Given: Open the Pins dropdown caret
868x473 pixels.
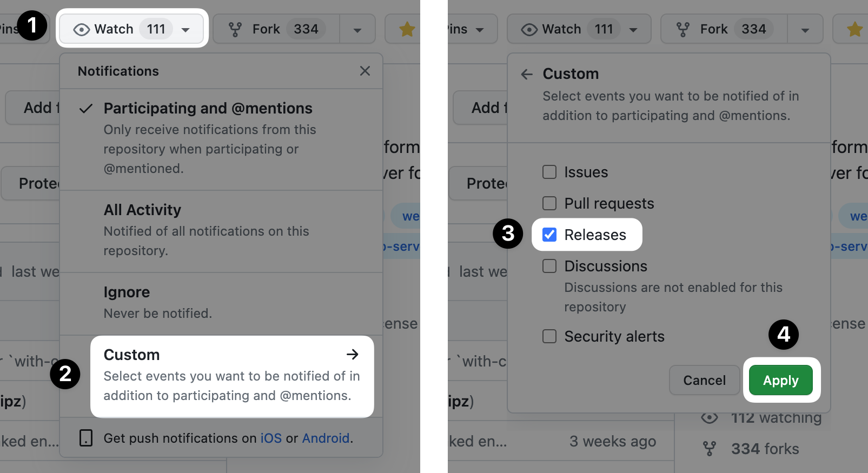Looking at the screenshot, I should pyautogui.click(x=480, y=30).
